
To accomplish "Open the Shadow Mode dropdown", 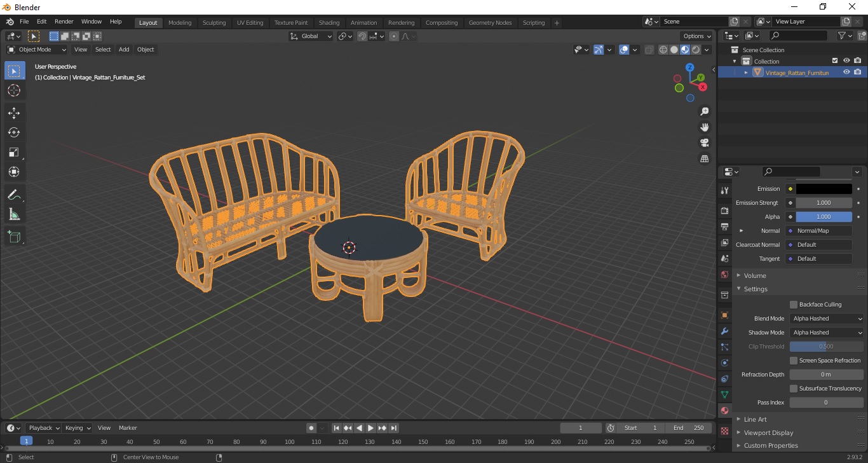I will point(827,333).
